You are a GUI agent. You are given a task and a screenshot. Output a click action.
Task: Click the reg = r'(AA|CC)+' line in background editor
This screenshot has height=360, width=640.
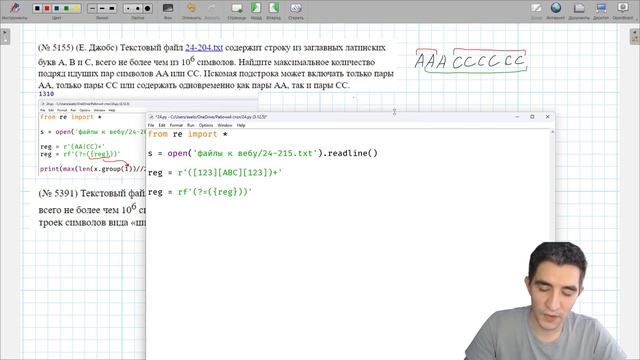click(73, 147)
